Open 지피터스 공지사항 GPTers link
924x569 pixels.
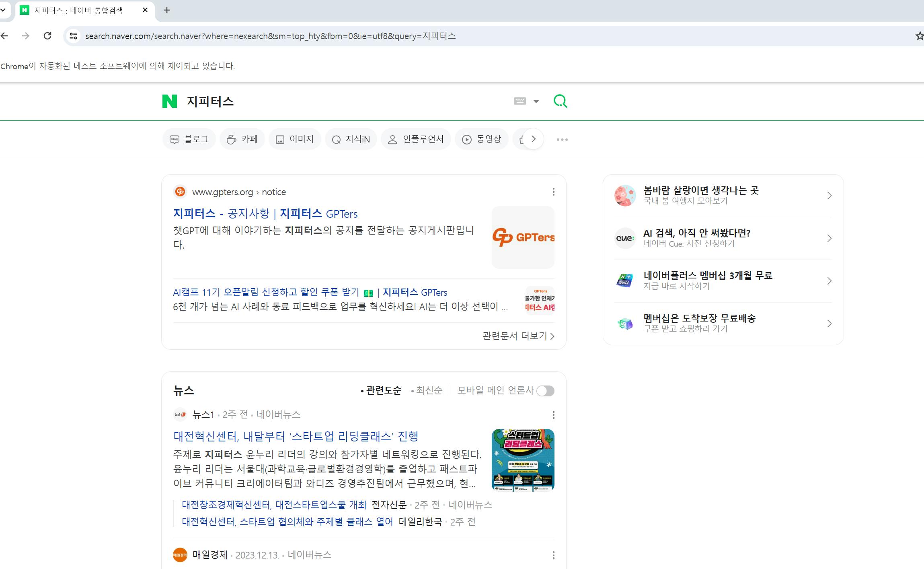pos(265,214)
